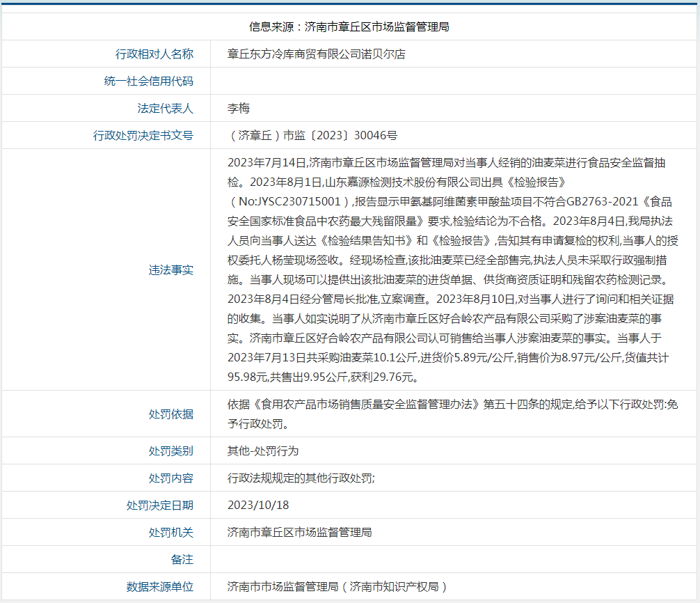Click the 行政处罚决定书文号 label
The width and height of the screenshot is (700, 603).
(143, 135)
